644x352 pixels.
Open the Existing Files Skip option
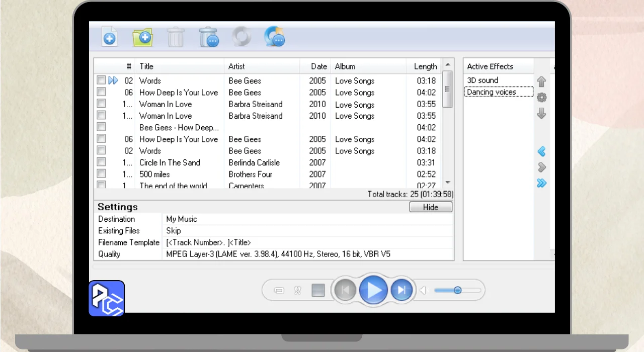tap(309, 231)
